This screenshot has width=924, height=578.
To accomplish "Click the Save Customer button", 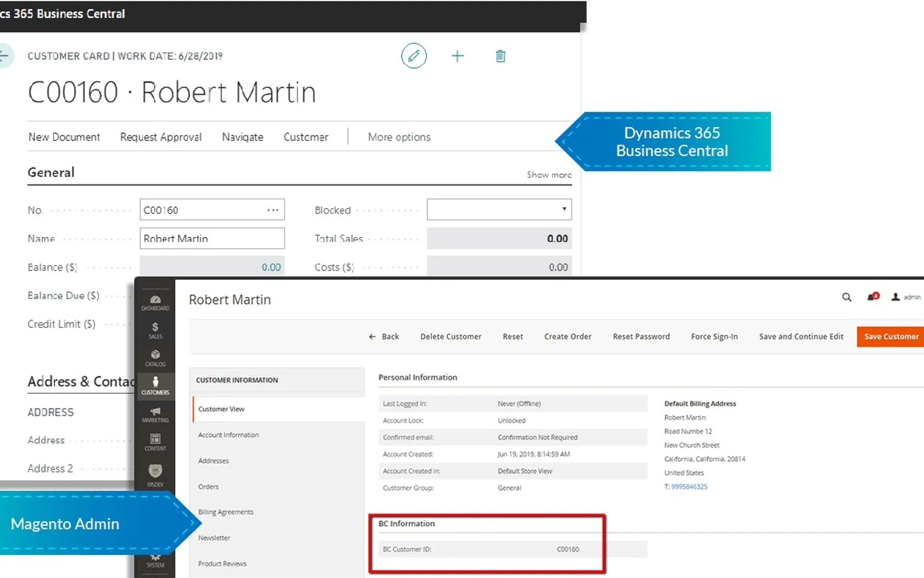I will click(x=891, y=336).
